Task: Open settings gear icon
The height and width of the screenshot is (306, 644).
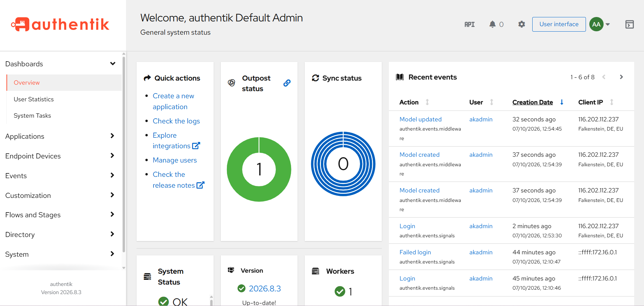Action: [x=522, y=24]
